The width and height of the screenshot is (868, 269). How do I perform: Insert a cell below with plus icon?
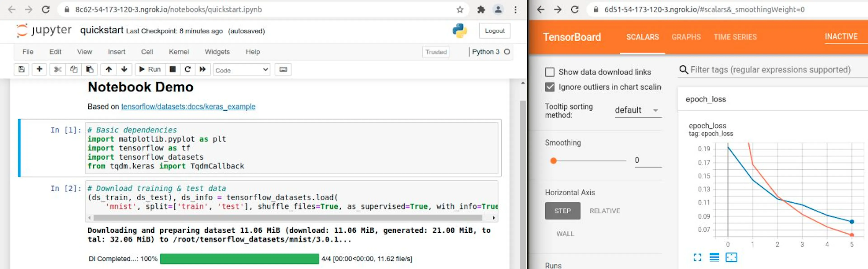(x=39, y=69)
